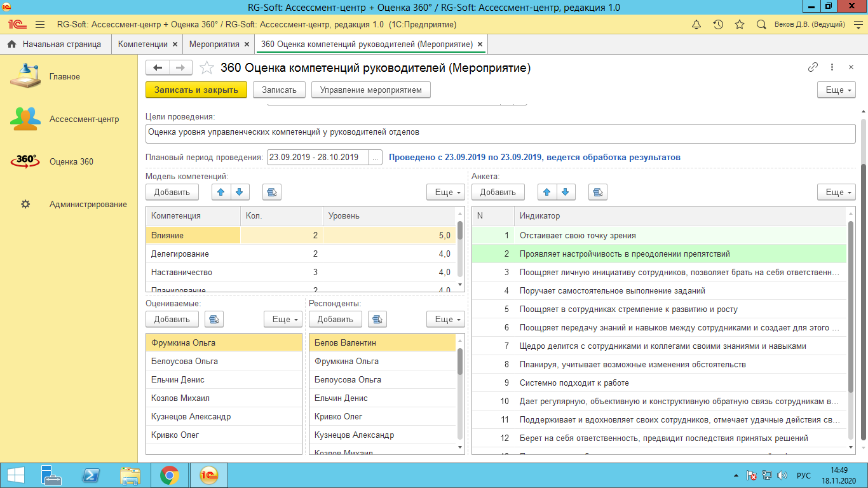Click the Цели проведения text field

[501, 133]
